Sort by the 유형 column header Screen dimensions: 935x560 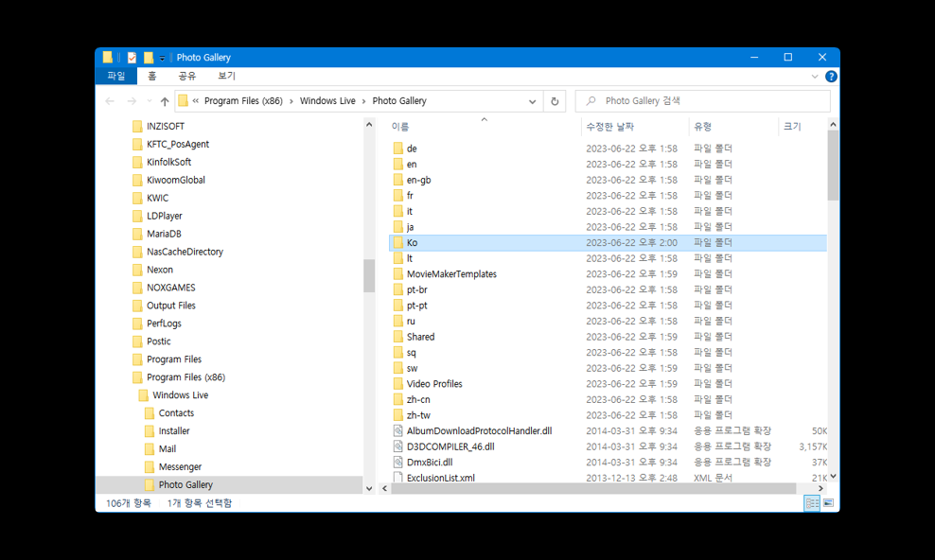(703, 127)
